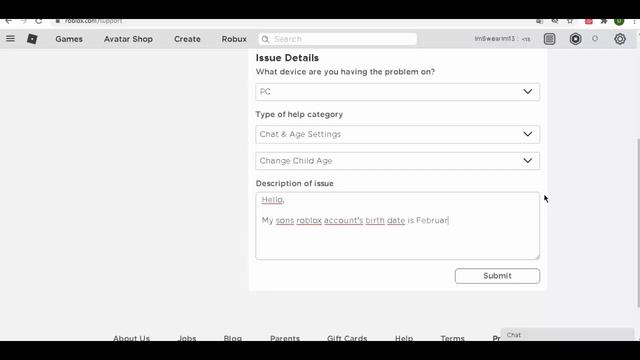The image size is (640, 360).
Task: Open the Gift Cards footer link
Action: [347, 338]
